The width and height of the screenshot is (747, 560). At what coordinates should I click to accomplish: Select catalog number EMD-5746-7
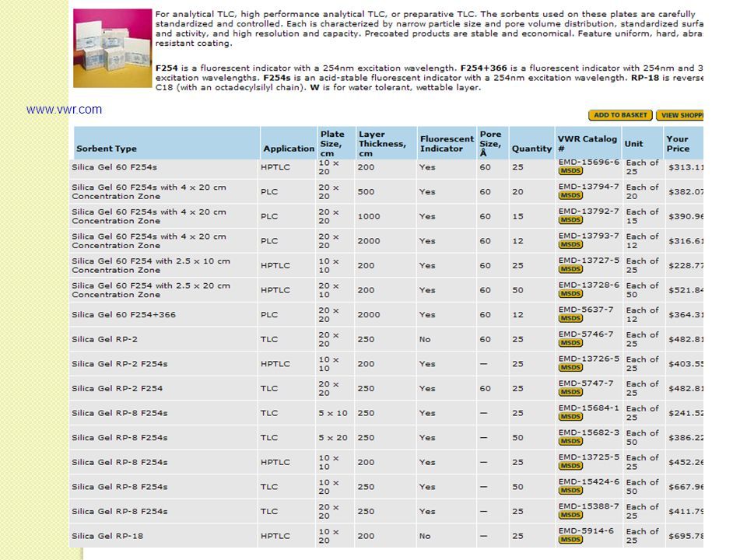(586, 334)
